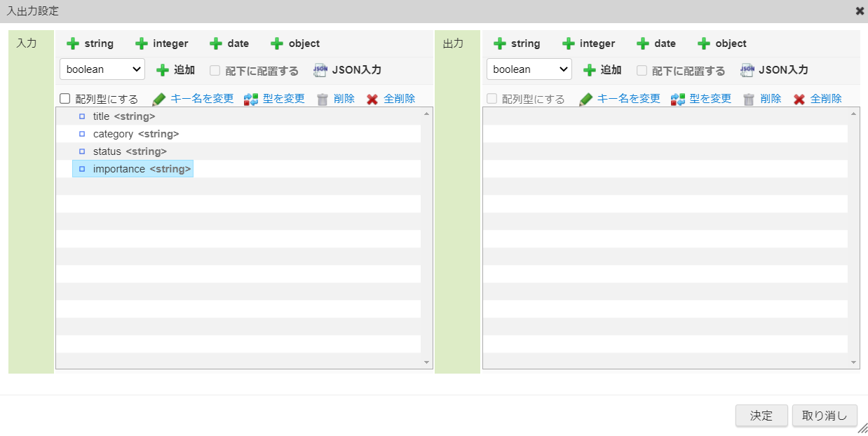The image size is (868, 436).
Task: Click 取り消し button to cancel
Action: pyautogui.click(x=825, y=416)
